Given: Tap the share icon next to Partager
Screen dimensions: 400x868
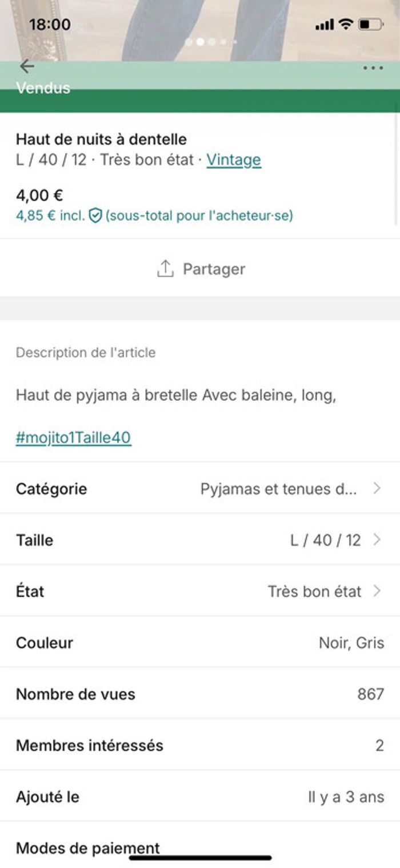Looking at the screenshot, I should [x=165, y=269].
